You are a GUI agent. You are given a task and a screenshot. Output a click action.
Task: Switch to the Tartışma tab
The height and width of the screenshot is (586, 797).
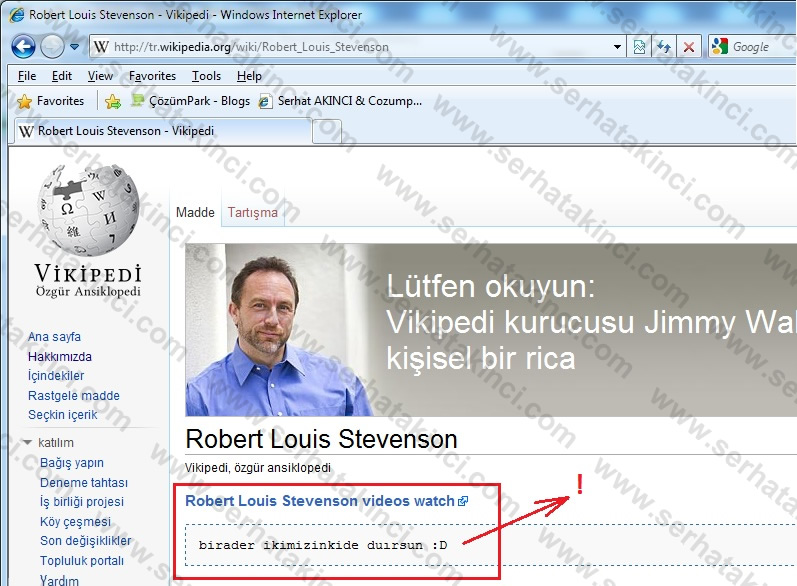click(x=253, y=212)
